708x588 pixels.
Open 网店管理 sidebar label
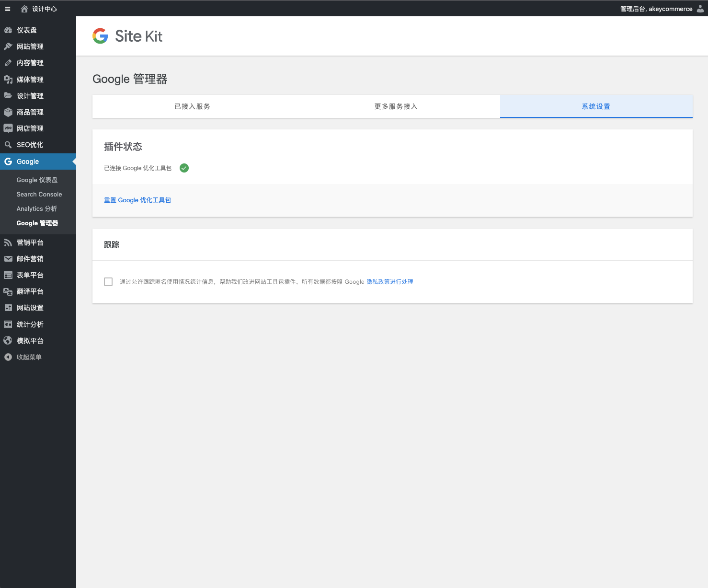click(30, 128)
